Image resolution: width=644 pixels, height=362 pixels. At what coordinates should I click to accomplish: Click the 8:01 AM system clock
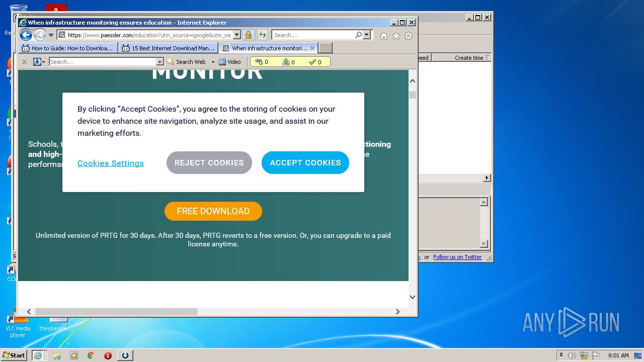tap(618, 355)
